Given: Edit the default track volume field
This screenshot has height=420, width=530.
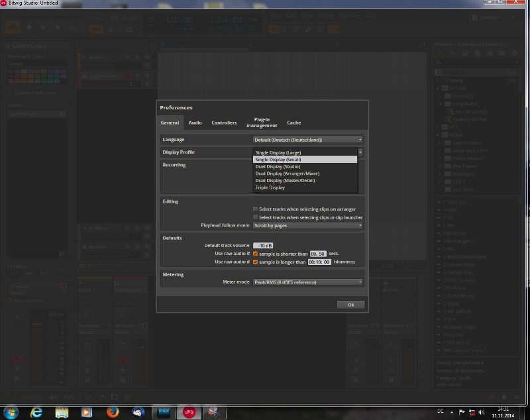Looking at the screenshot, I should 263,246.
